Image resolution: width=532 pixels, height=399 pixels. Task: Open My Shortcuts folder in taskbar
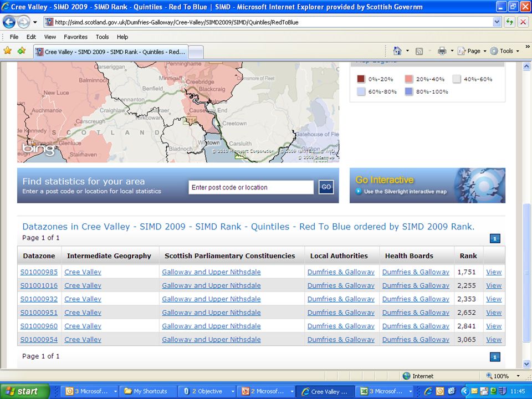149,391
